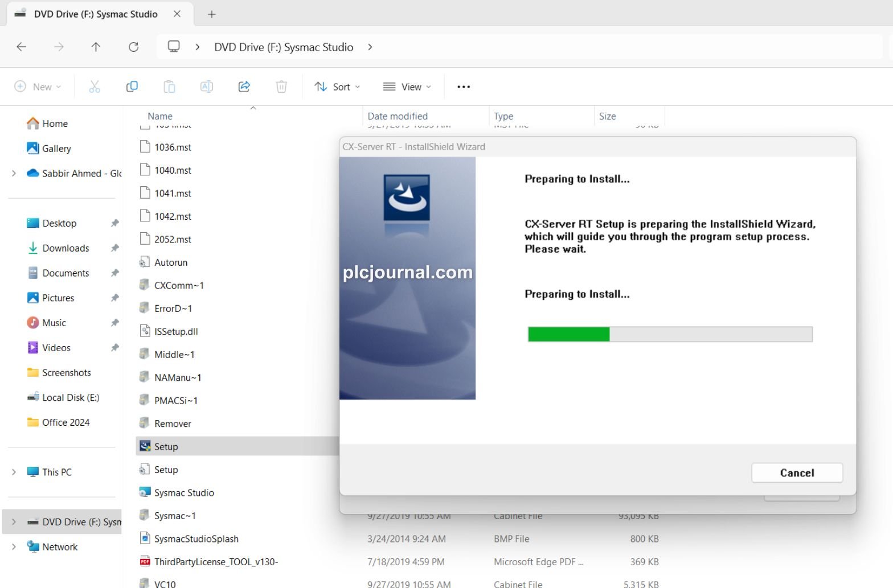Image resolution: width=893 pixels, height=588 pixels.
Task: Click the Delete trash icon
Action: 281,87
